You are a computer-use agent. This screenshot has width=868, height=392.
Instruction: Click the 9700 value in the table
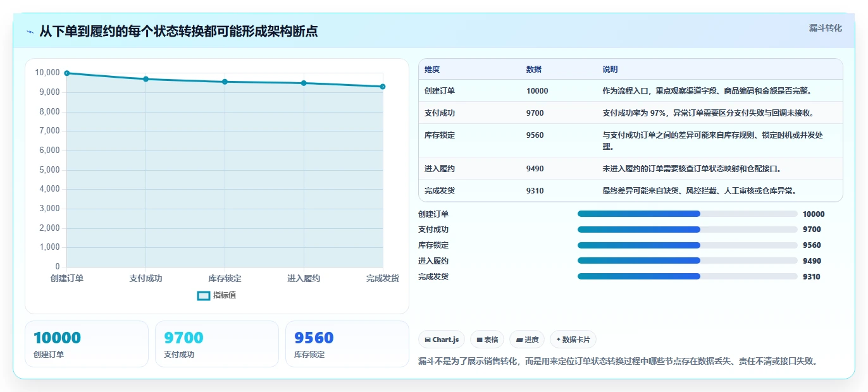tap(535, 113)
